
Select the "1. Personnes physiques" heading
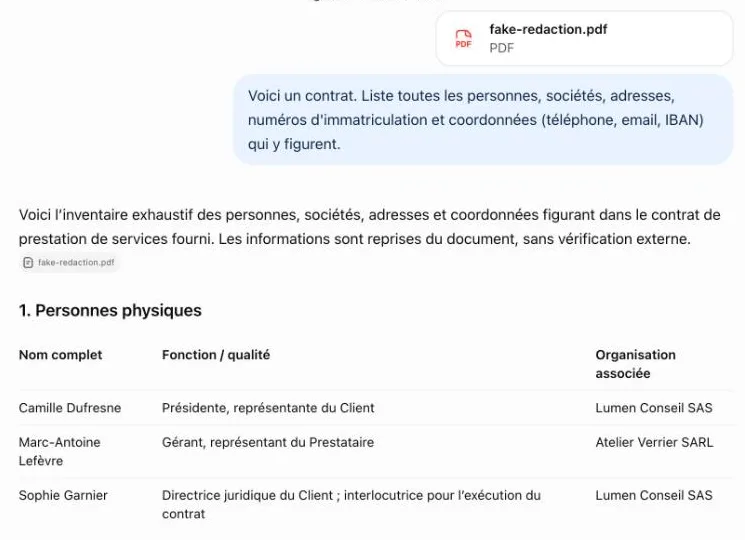[110, 311]
